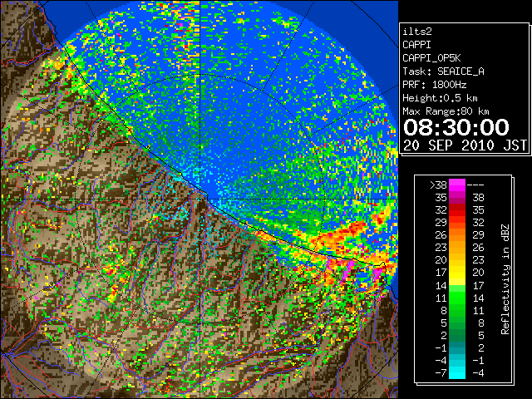Image resolution: width=532 pixels, height=399 pixels.
Task: Click the 'PRF: 1800Hz' text
Action: pos(435,85)
